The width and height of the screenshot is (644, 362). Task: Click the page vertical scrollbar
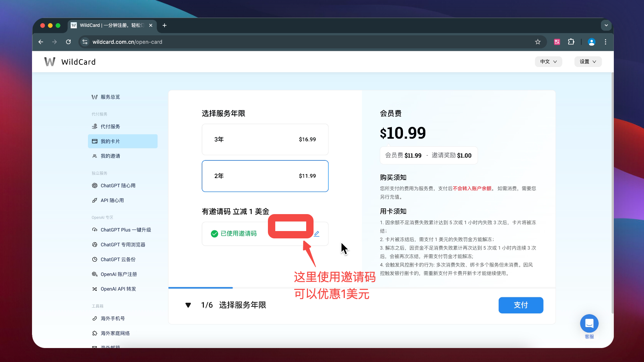click(612, 193)
